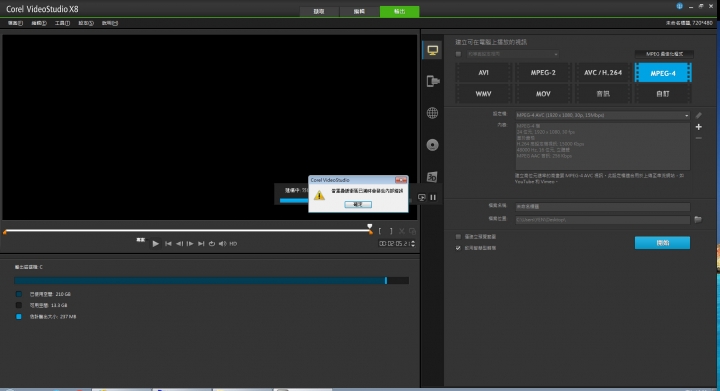Click the disk space usage bar
The width and height of the screenshot is (720, 391).
[x=211, y=280]
